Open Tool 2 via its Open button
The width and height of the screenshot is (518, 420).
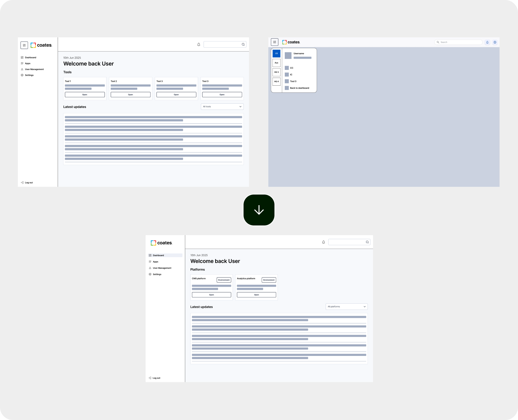point(130,95)
